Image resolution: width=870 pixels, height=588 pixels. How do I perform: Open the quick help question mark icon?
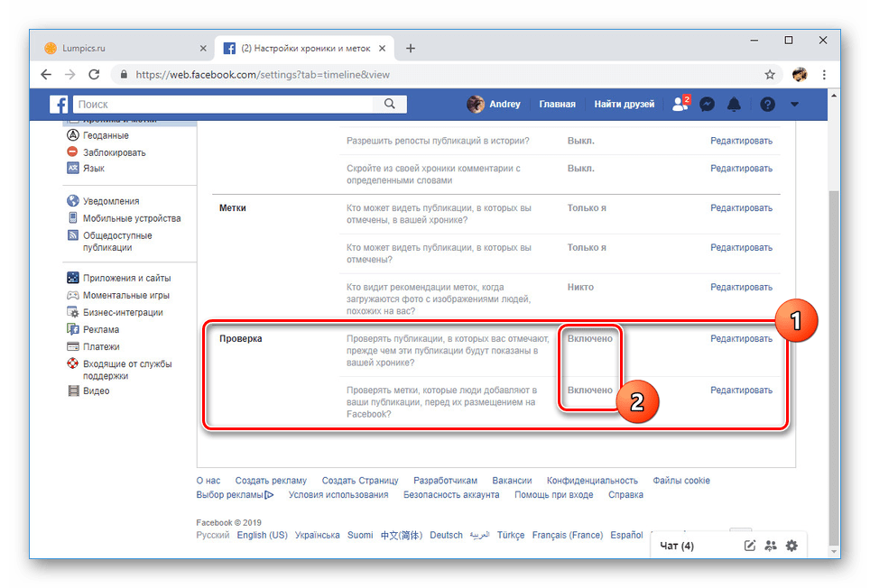766,104
